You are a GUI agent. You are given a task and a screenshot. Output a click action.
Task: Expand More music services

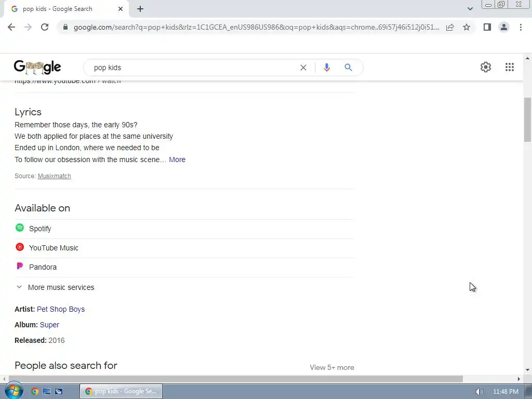(55, 287)
